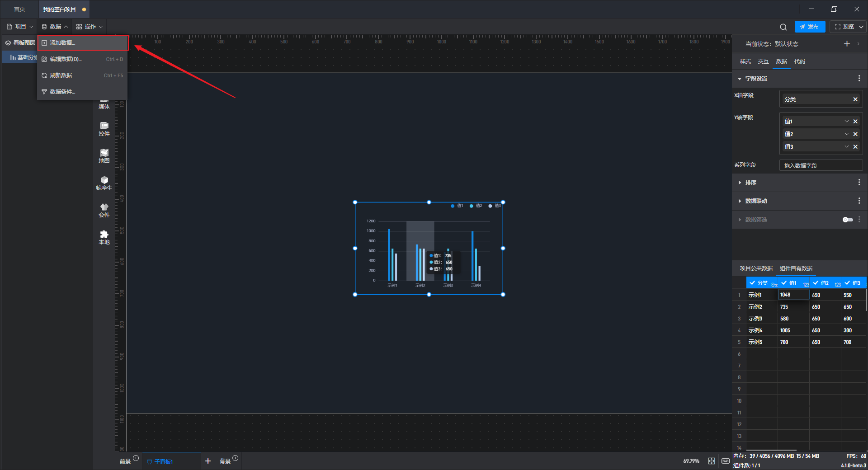Expand the 排序 section
This screenshot has width=868, height=470.
(x=740, y=183)
